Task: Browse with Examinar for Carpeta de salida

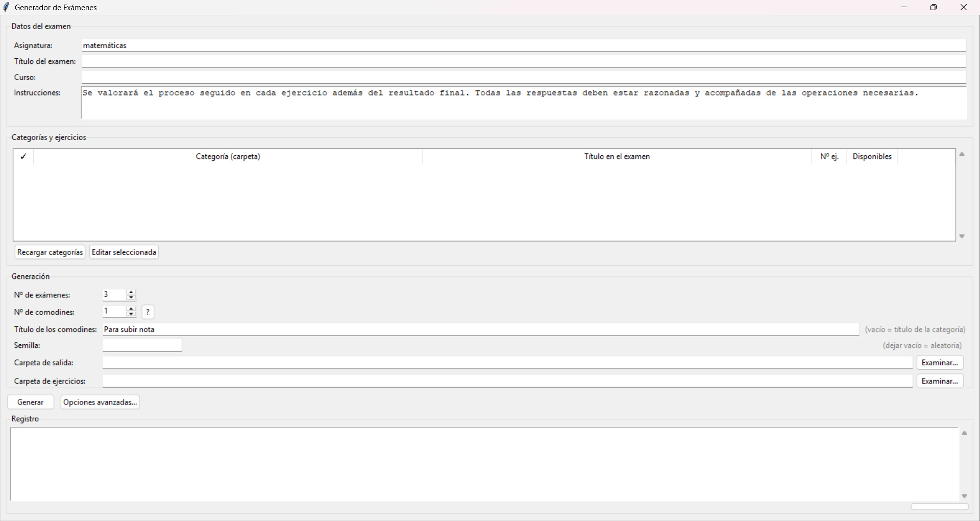Action: point(940,363)
